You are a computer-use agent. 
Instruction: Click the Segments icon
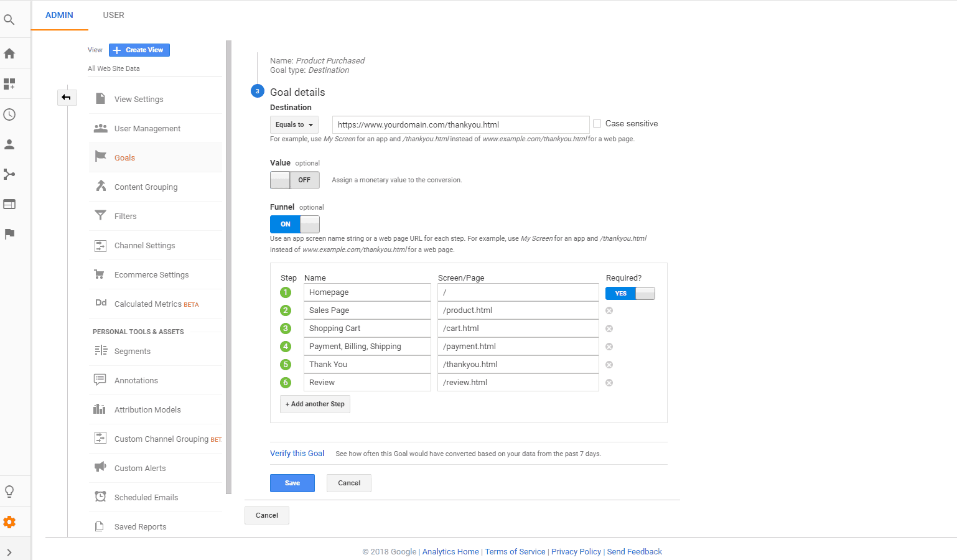coord(101,351)
